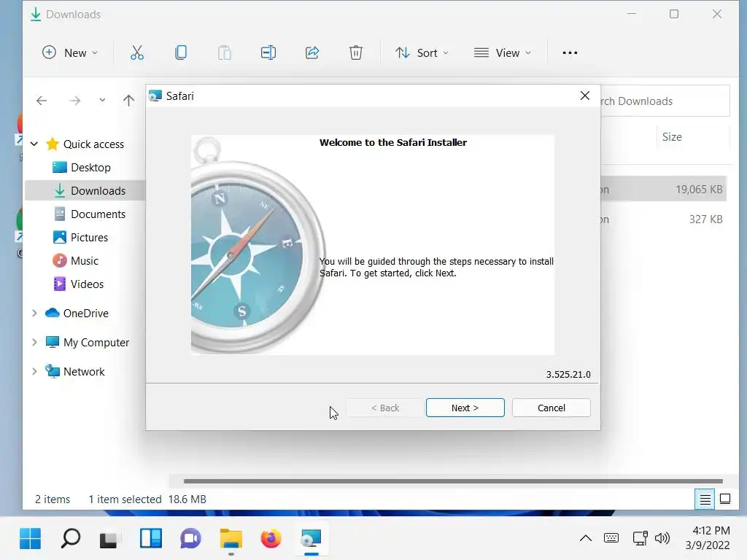
Task: Click the Share icon in toolbar
Action: click(x=312, y=52)
